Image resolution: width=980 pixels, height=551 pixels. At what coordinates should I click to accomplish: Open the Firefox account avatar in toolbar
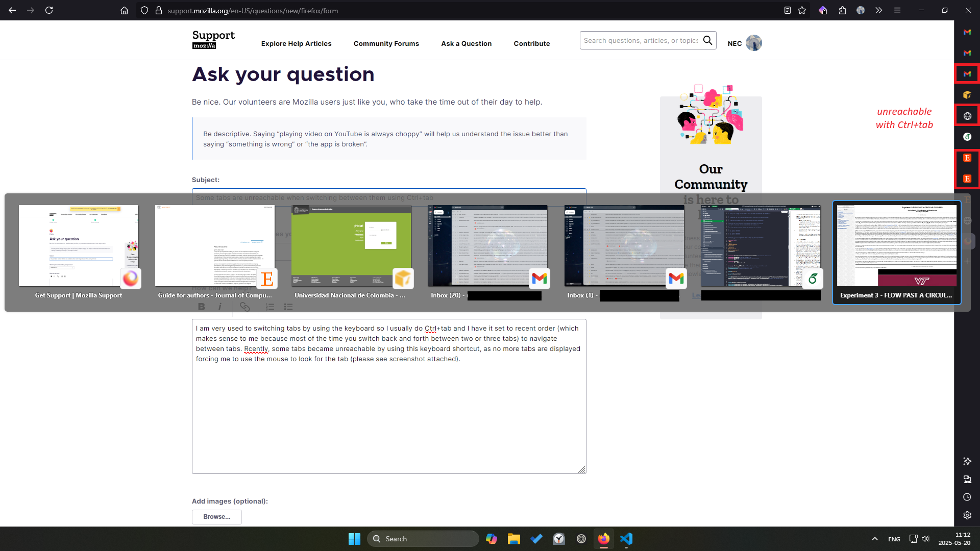pos(861,10)
